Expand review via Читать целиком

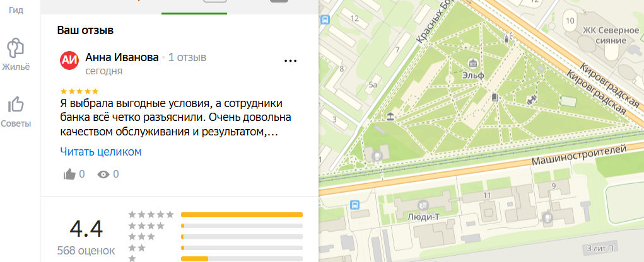101,152
